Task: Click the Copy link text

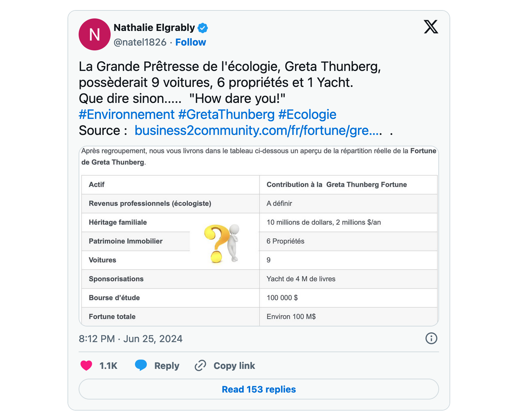Action: pyautogui.click(x=234, y=366)
